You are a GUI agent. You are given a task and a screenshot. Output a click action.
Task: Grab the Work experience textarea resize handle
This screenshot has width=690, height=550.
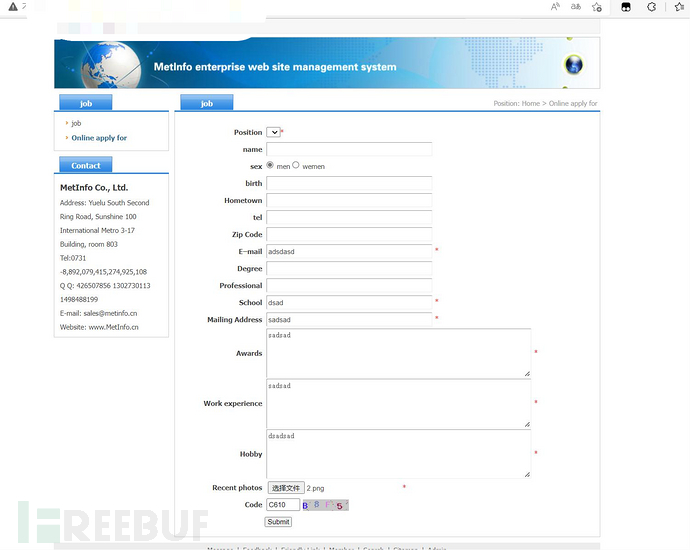[527, 424]
